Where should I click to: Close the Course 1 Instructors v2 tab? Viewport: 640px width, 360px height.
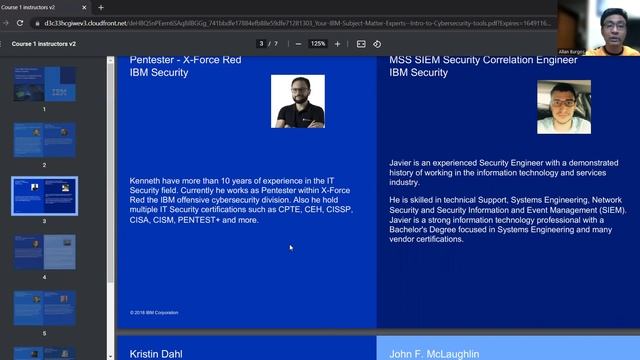tap(84, 7)
